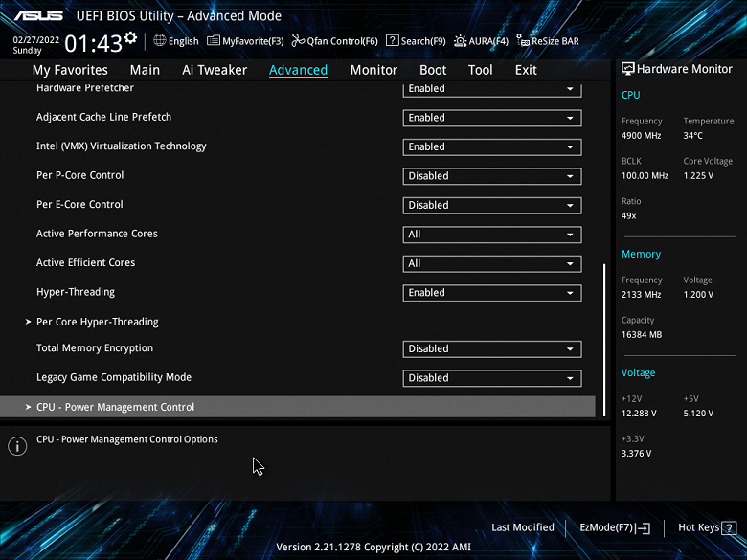The width and height of the screenshot is (747, 560).
Task: Open Active Performance Cores dropdown
Action: 492,235
